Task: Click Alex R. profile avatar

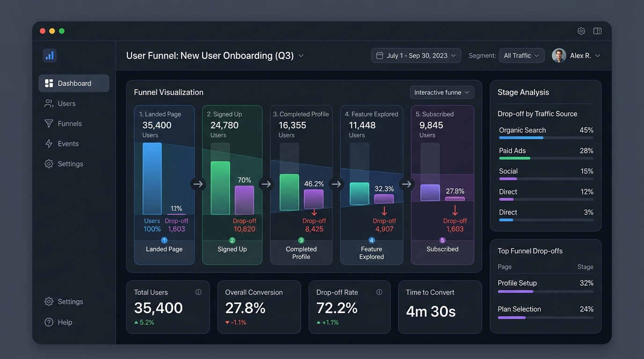Action: coord(559,56)
